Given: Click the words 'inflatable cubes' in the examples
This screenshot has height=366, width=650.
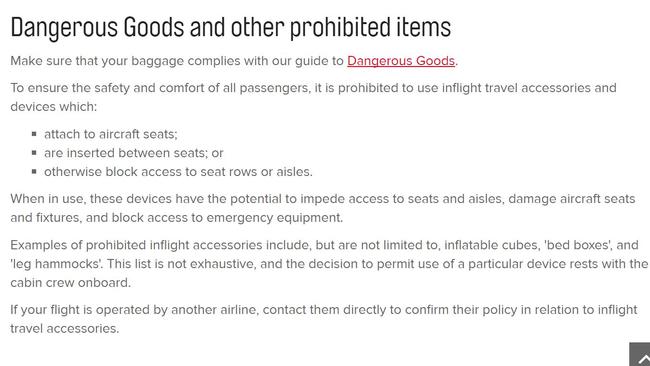Looking at the screenshot, I should [x=492, y=245].
